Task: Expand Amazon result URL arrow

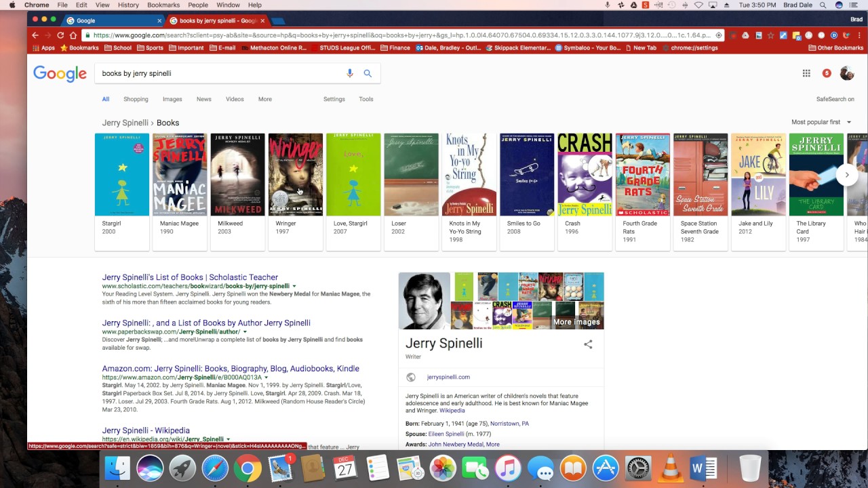Action: pos(266,378)
